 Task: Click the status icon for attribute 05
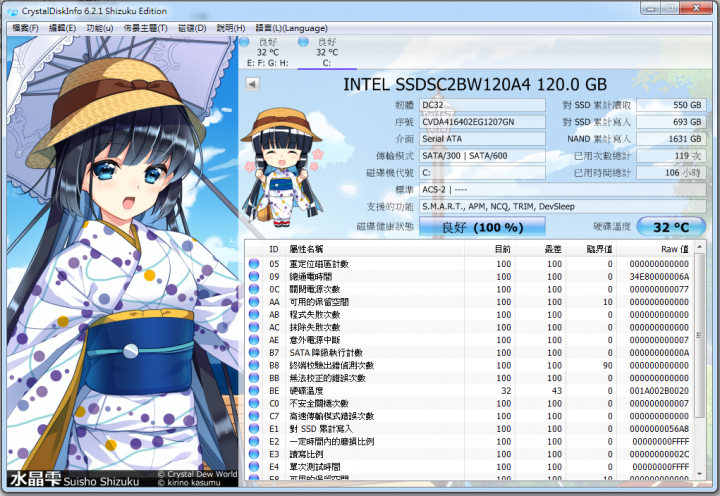254,264
